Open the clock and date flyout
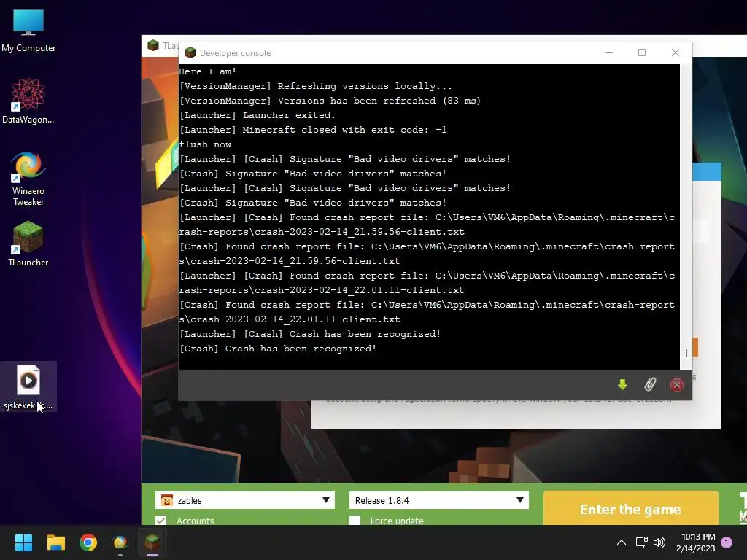Screen dimensions: 747x560 click(x=695, y=542)
